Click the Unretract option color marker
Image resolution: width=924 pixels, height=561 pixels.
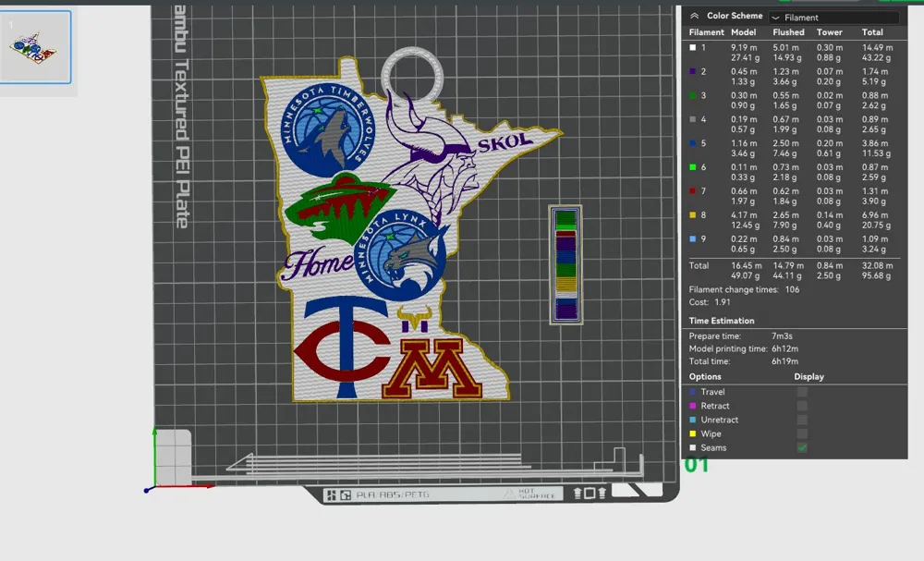[x=693, y=421]
